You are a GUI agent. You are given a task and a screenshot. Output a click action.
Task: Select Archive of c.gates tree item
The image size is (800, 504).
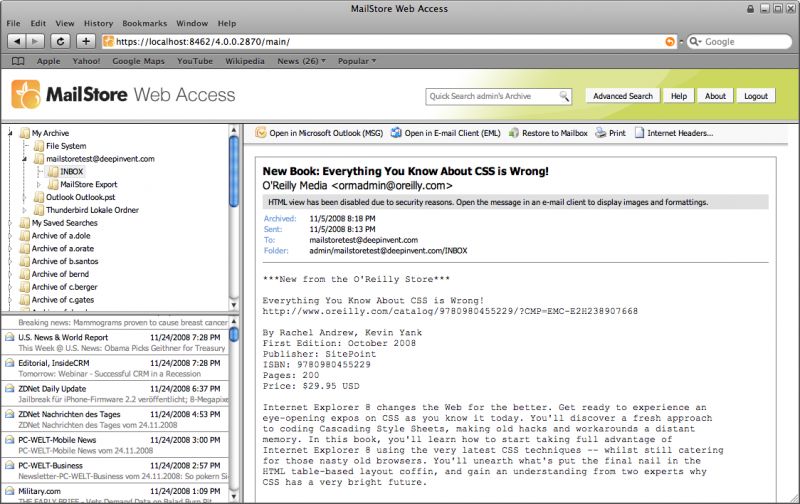pyautogui.click(x=63, y=300)
